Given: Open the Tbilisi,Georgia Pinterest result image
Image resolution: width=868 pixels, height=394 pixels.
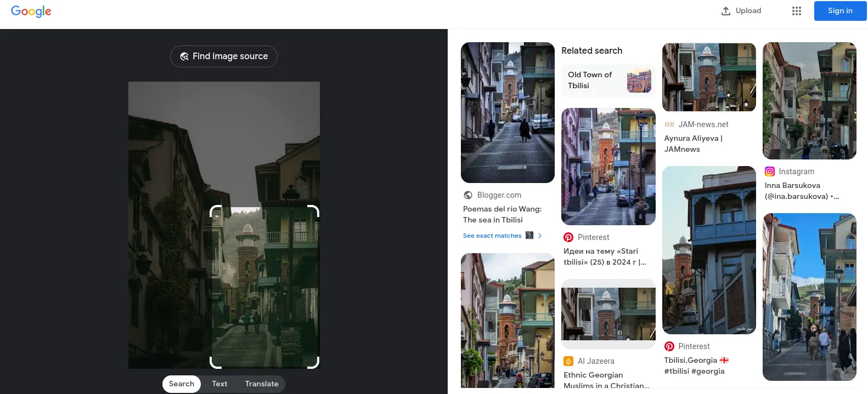Looking at the screenshot, I should point(709,250).
